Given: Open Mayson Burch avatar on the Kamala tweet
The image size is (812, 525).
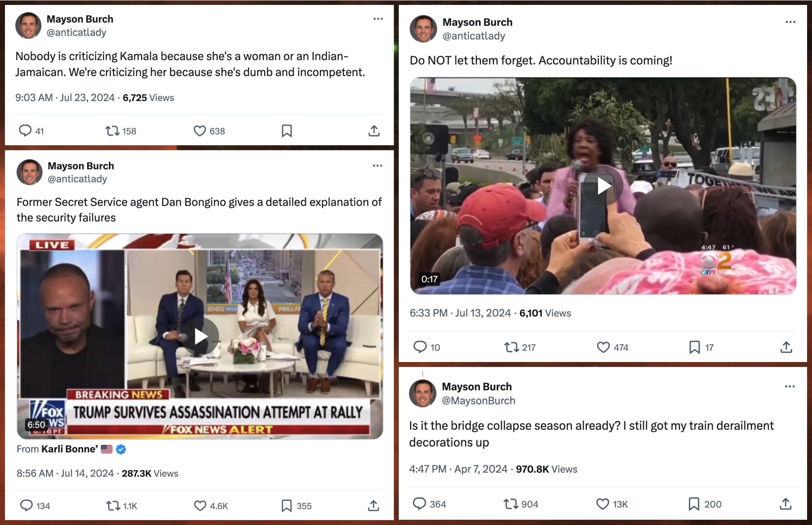Looking at the screenshot, I should click(28, 26).
